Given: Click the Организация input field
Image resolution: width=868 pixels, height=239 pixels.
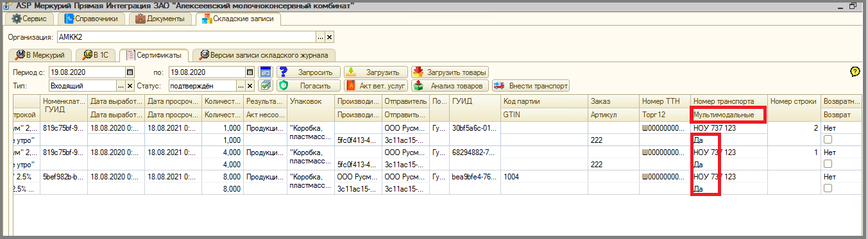Looking at the screenshot, I should point(186,37).
